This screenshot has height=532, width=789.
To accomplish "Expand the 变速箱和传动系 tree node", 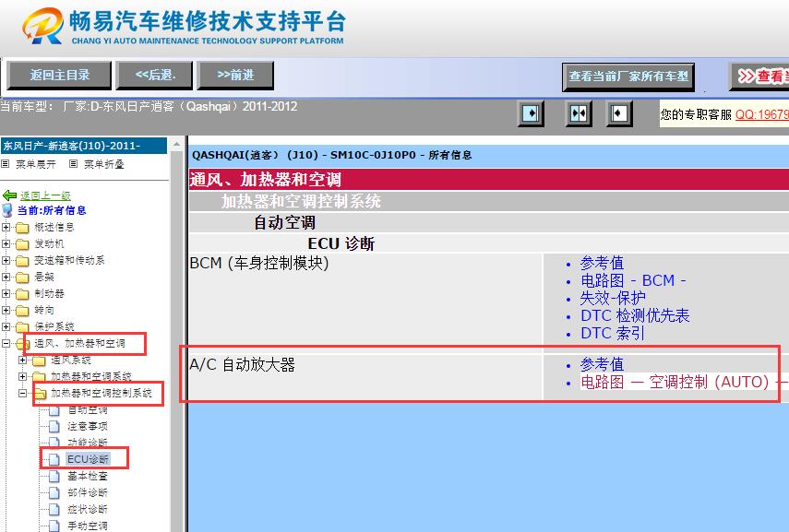I will 6,261.
